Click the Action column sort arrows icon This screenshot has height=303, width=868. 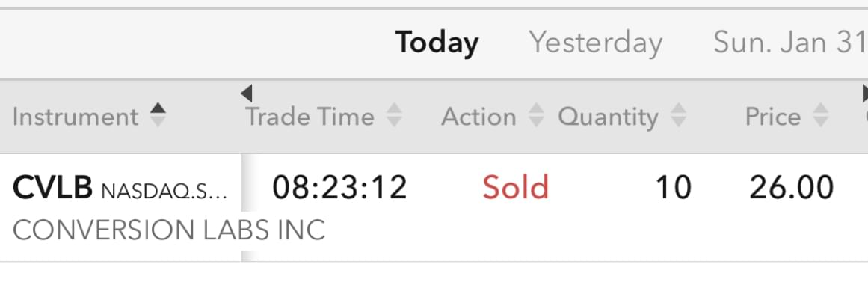[x=536, y=116]
